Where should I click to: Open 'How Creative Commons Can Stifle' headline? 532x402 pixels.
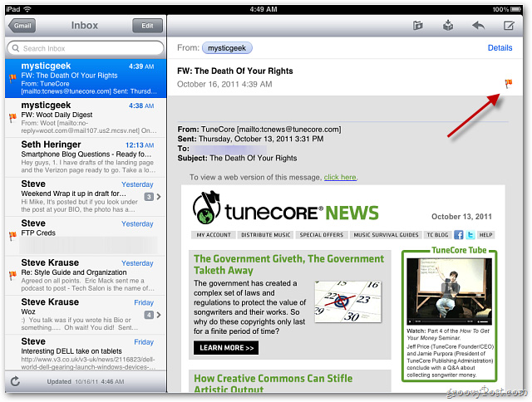point(273,383)
